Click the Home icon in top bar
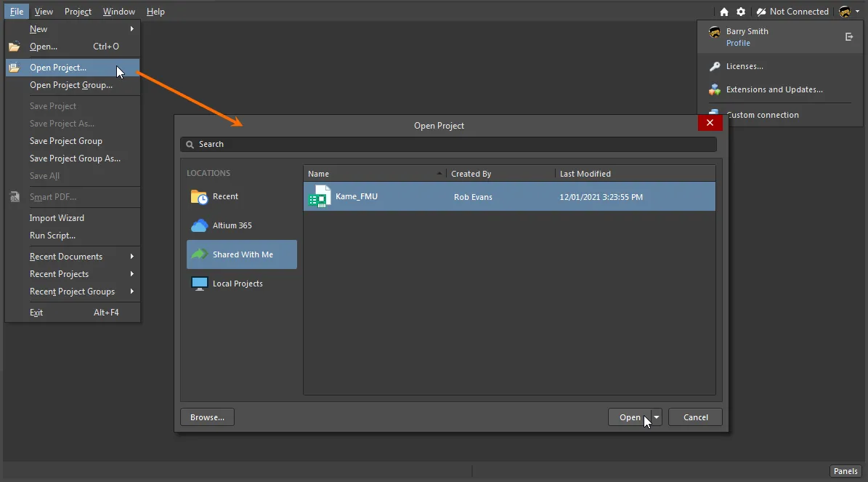Viewport: 868px width, 482px height. point(724,12)
